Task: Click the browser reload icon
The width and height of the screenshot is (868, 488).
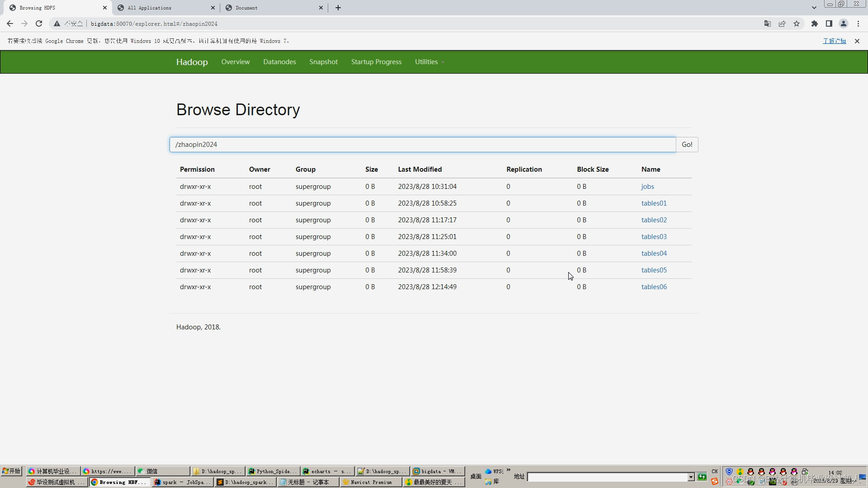Action: 39,23
